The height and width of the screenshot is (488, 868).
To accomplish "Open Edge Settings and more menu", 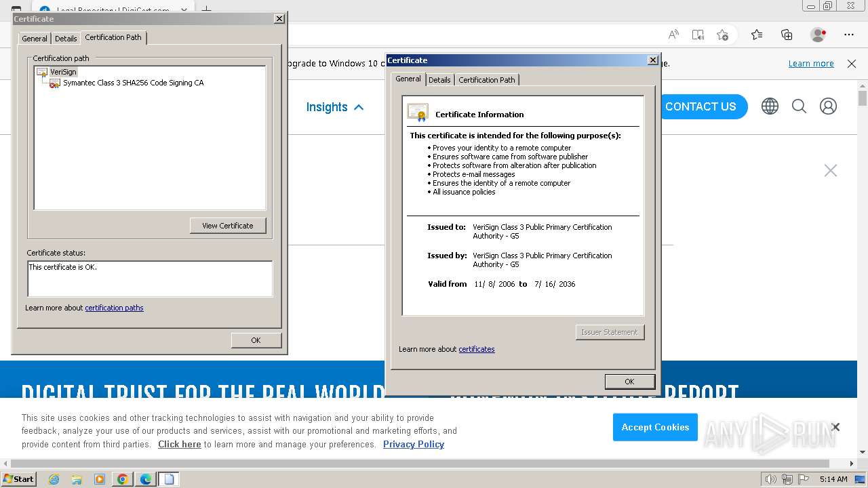I will pyautogui.click(x=849, y=35).
